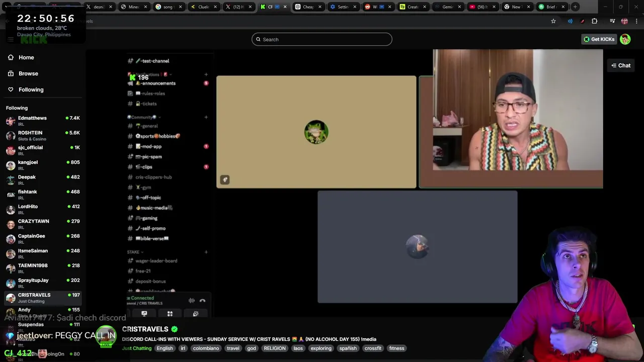Add channel to the Community category
644x362 pixels.
[206, 117]
